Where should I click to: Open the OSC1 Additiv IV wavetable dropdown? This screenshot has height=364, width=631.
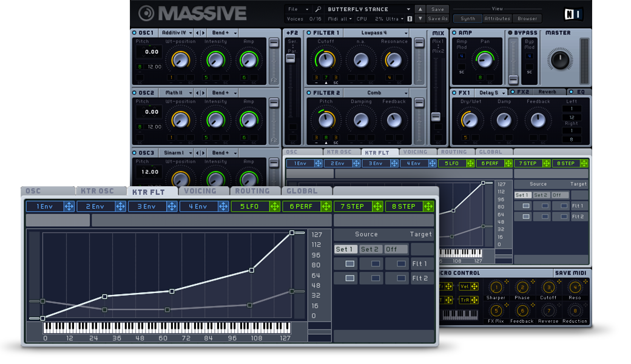coord(177,33)
